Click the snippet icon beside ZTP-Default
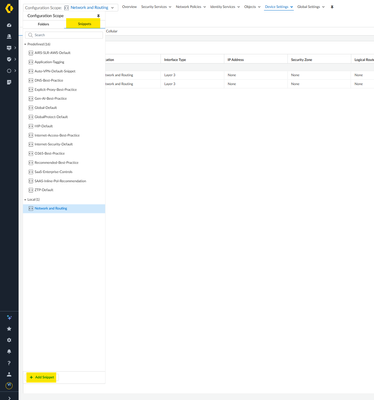The width and height of the screenshot is (374, 400). 31,190
